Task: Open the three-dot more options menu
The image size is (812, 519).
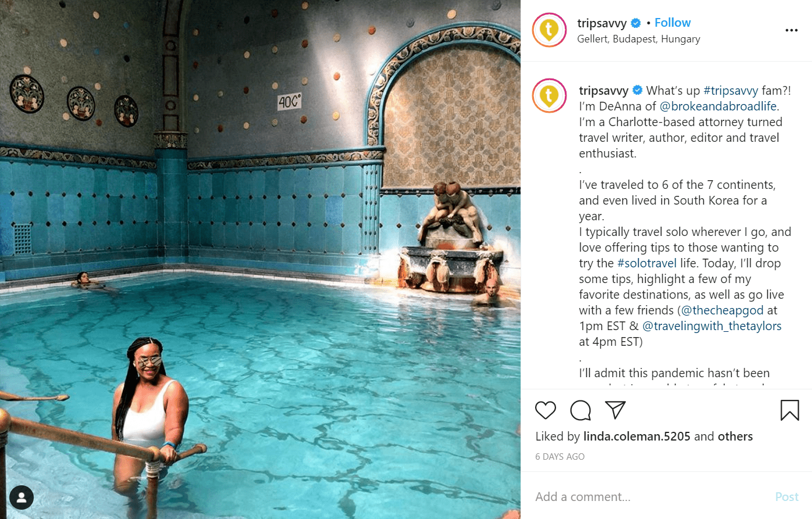Action: click(792, 30)
